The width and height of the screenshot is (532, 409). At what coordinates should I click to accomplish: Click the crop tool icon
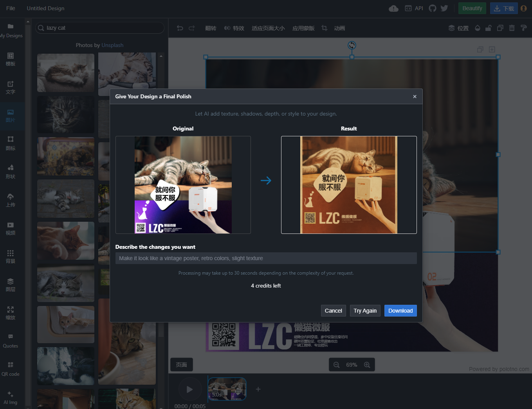pyautogui.click(x=325, y=28)
